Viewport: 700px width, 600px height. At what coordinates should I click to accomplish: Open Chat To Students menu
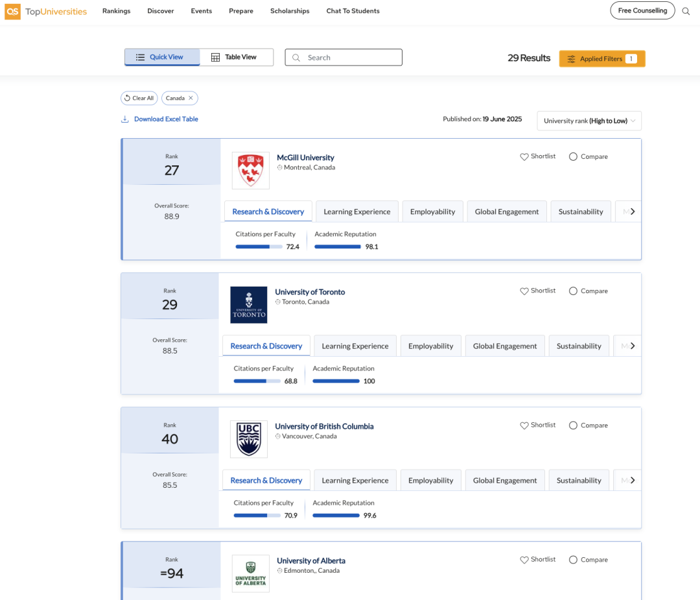(x=353, y=11)
